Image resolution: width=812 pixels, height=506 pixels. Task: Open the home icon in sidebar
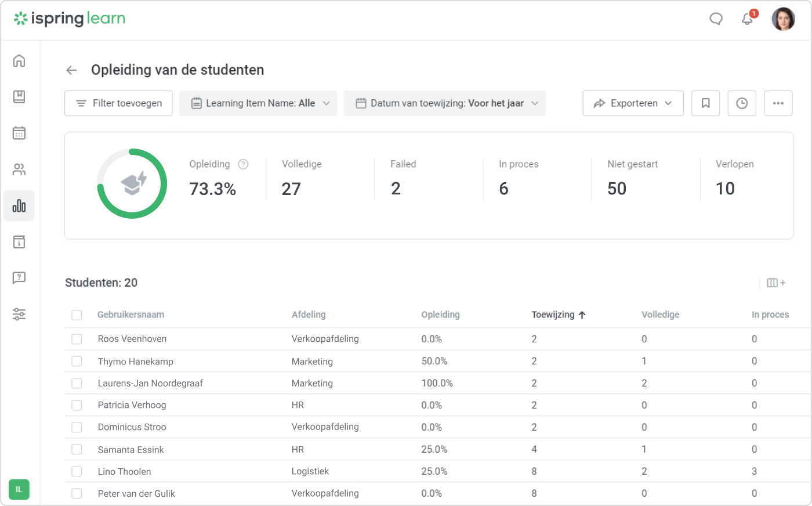19,60
